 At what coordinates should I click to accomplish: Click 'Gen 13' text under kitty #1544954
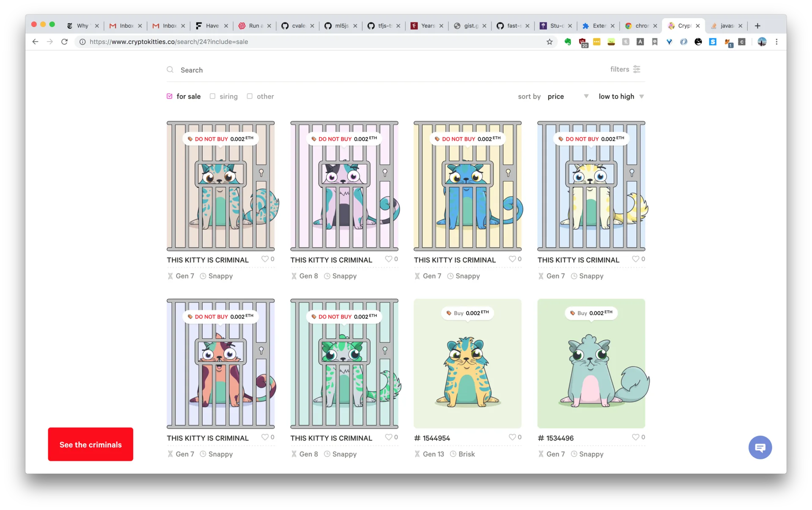(x=433, y=454)
